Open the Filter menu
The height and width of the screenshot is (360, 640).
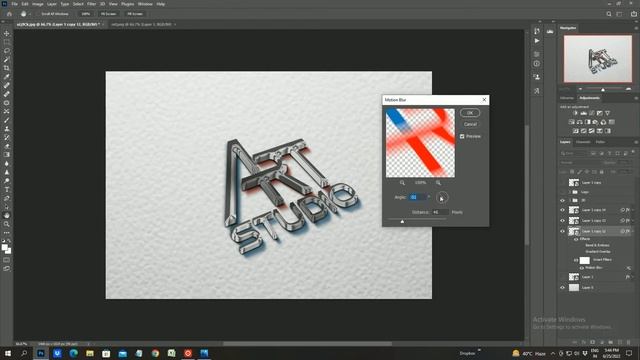(91, 4)
